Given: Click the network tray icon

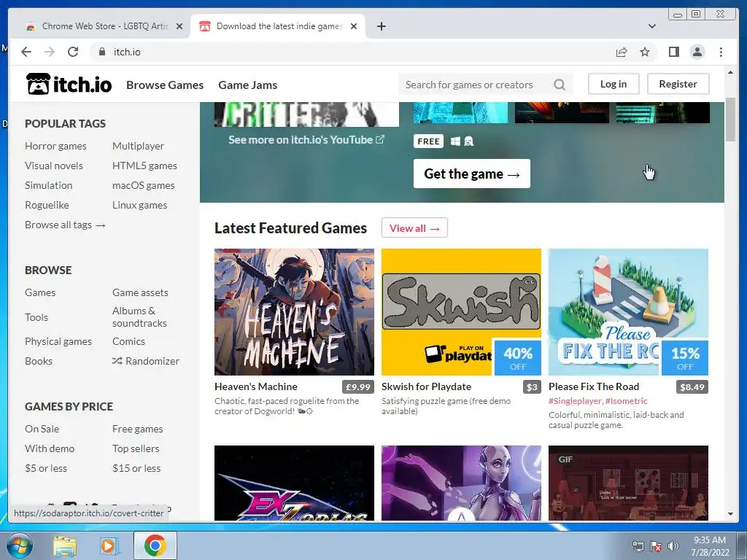Looking at the screenshot, I should point(638,546).
